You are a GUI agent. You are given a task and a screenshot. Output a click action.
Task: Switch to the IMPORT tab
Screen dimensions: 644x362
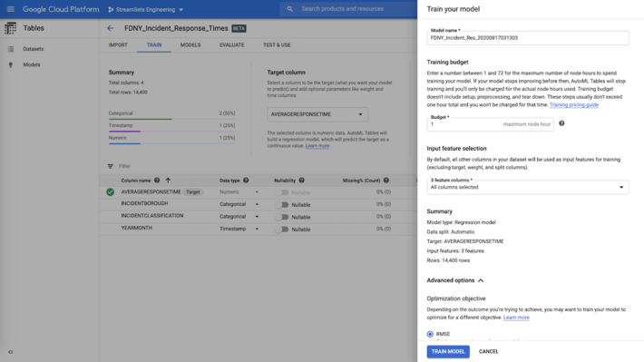pos(118,45)
